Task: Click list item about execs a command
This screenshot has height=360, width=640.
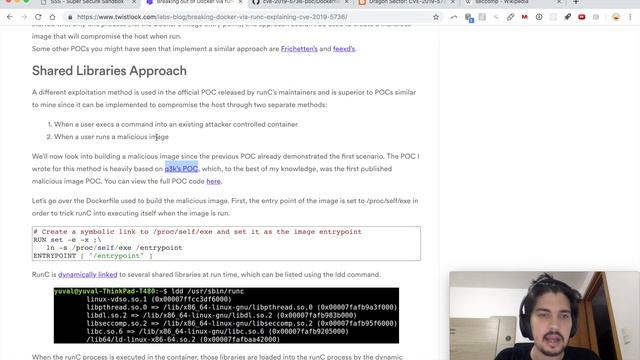Action: 176,124
